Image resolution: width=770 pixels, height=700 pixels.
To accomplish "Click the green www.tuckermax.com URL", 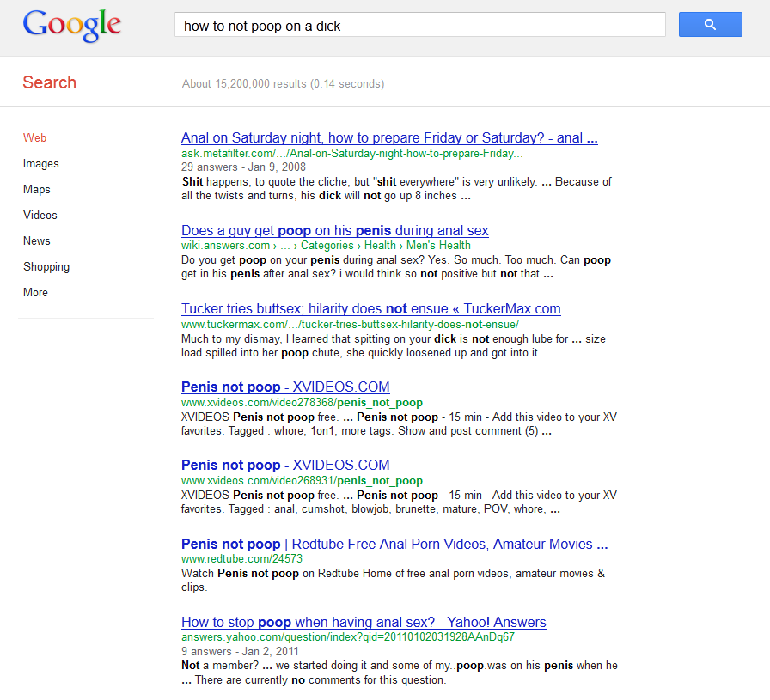I will 350,325.
